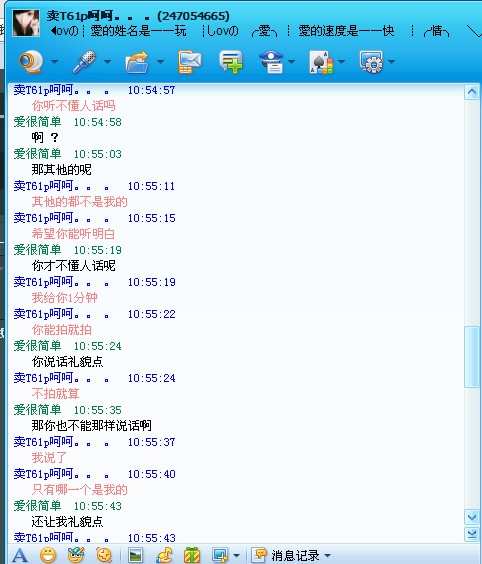
Task: Expand the webcam video options dropdown arrow
Action: pyautogui.click(x=55, y=62)
